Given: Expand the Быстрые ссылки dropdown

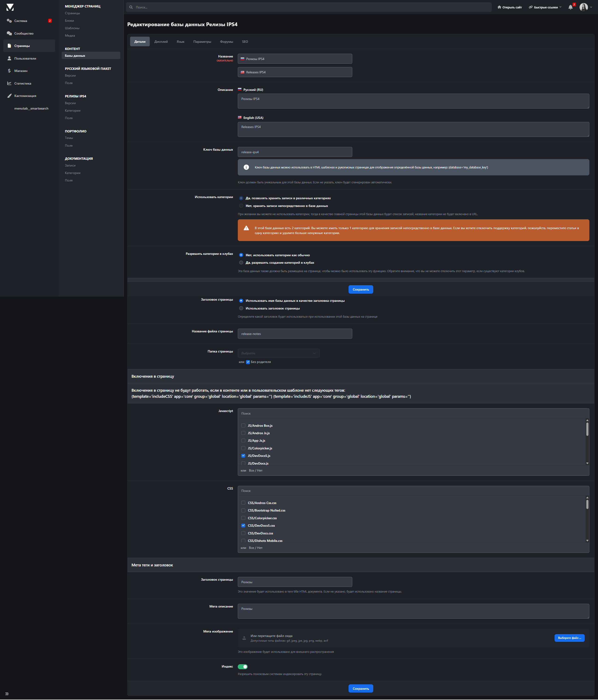Looking at the screenshot, I should (x=545, y=7).
